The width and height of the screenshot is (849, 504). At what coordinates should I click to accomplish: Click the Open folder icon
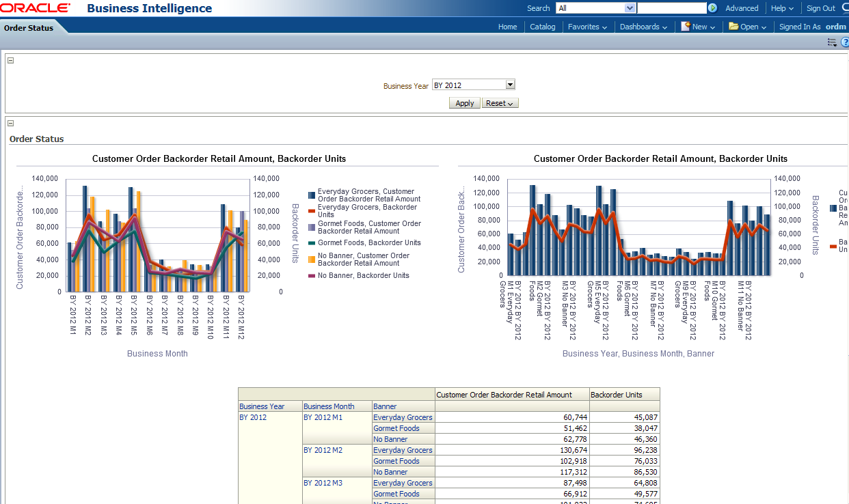pyautogui.click(x=733, y=27)
